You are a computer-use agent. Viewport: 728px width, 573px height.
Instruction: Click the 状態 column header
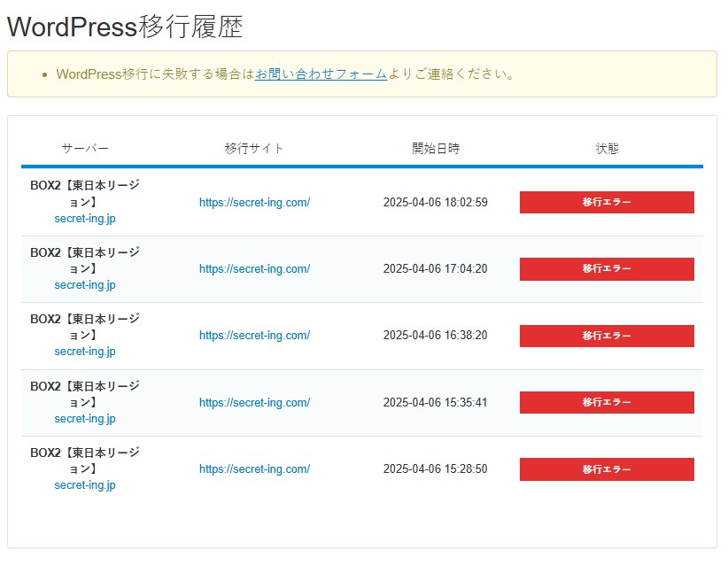tap(607, 149)
